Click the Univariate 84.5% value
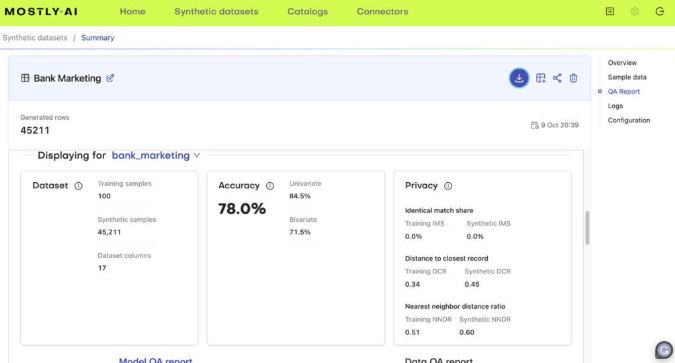Image resolution: width=675 pixels, height=363 pixels. [x=300, y=196]
